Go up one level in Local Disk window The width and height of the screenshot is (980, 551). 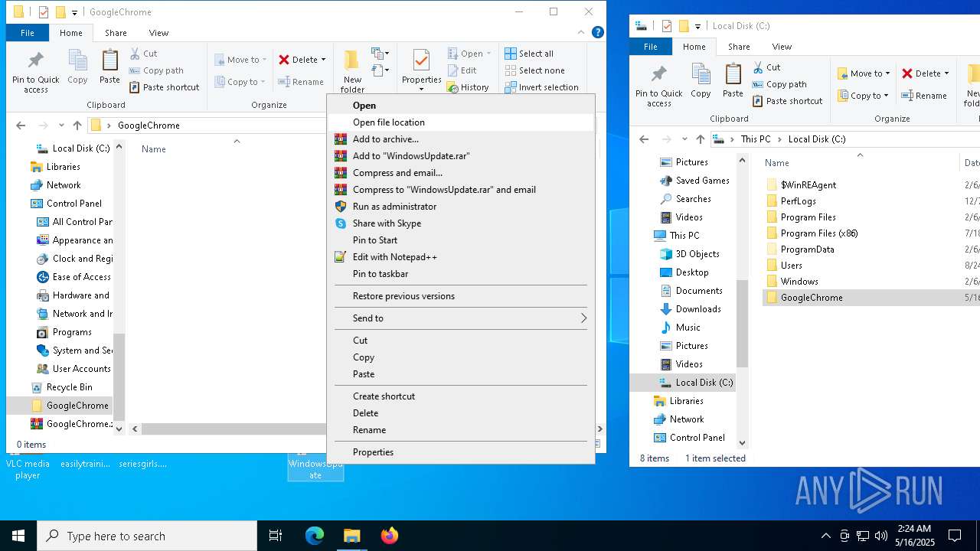click(x=701, y=139)
